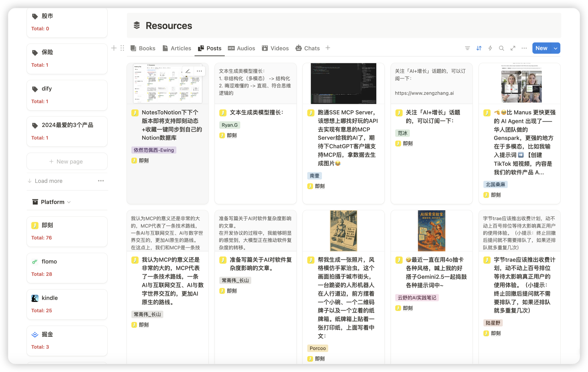Click the 范冰 author tag
The image size is (588, 372).
(x=402, y=133)
